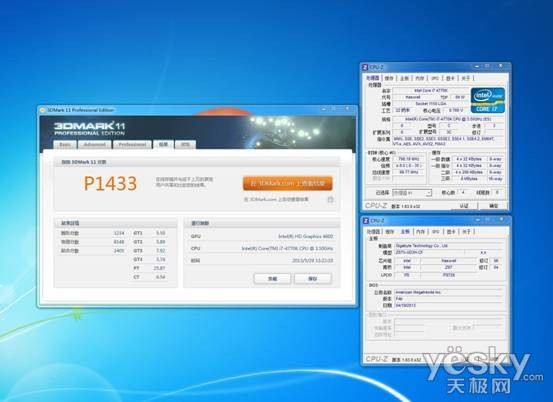This screenshot has height=402, width=553.
Task: Minimize the 3DMark 11 window
Action: pyautogui.click(x=324, y=110)
